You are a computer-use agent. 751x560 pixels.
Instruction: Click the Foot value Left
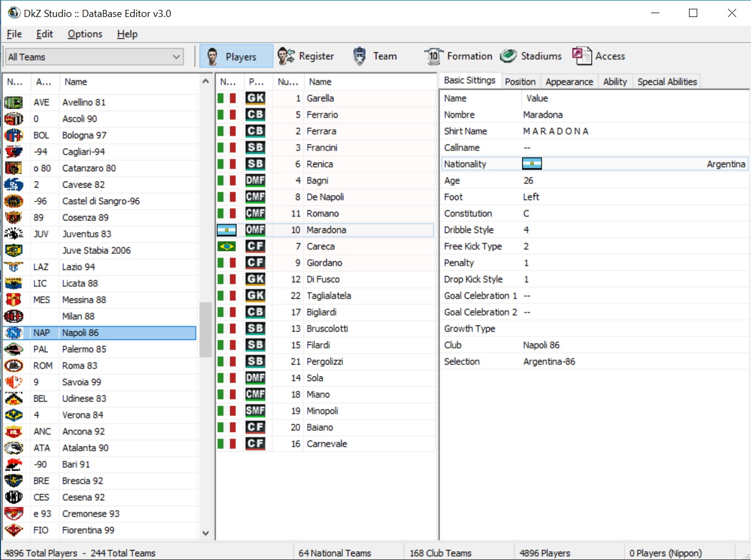(x=531, y=197)
